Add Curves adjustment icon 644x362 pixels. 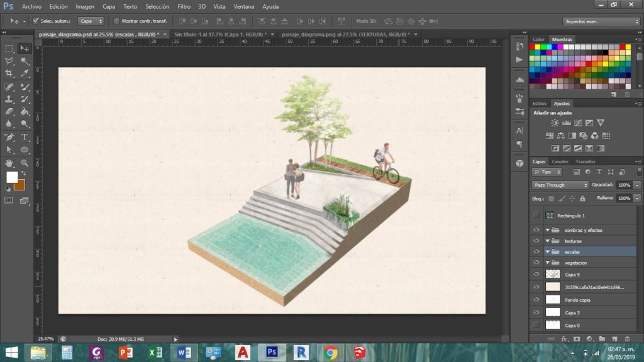click(x=578, y=123)
